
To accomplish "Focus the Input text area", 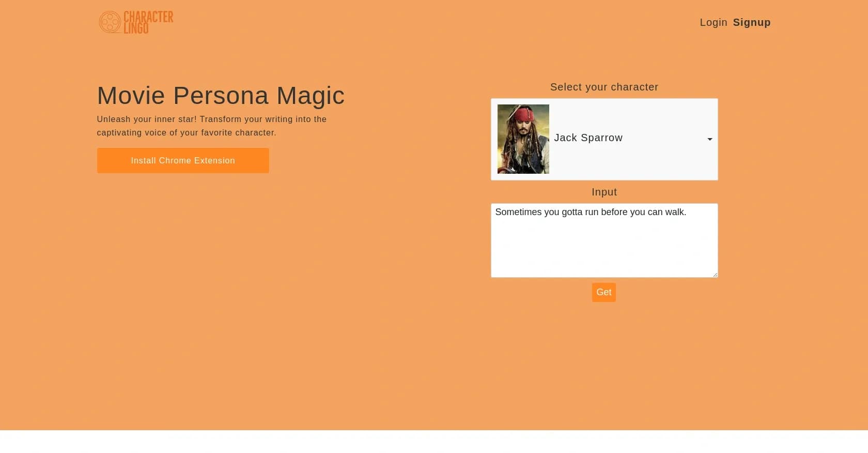I will pyautogui.click(x=604, y=240).
